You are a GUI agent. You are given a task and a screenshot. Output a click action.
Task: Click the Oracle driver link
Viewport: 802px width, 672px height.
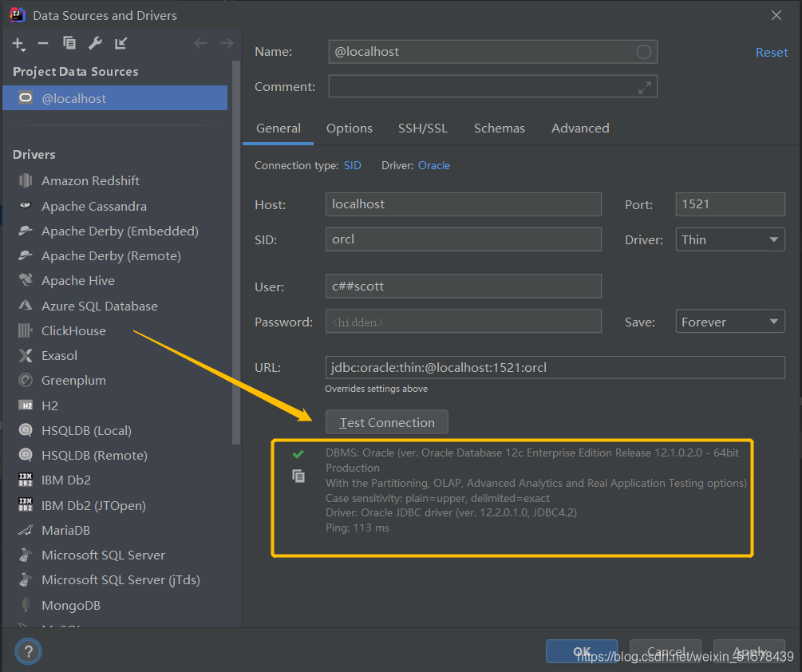click(x=434, y=166)
